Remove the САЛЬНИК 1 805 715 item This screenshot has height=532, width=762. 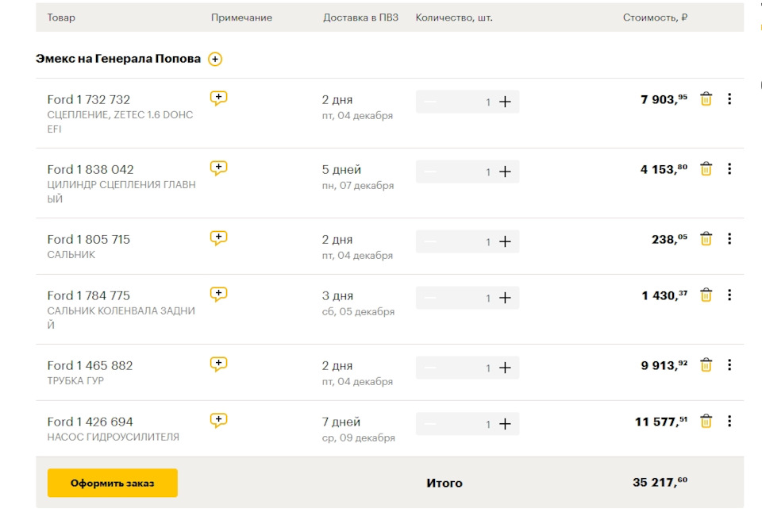[706, 239]
